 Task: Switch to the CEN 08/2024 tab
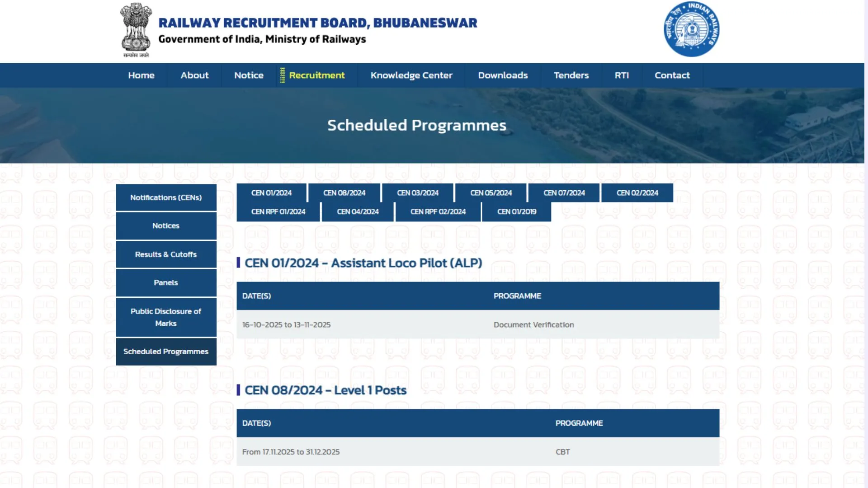point(344,192)
